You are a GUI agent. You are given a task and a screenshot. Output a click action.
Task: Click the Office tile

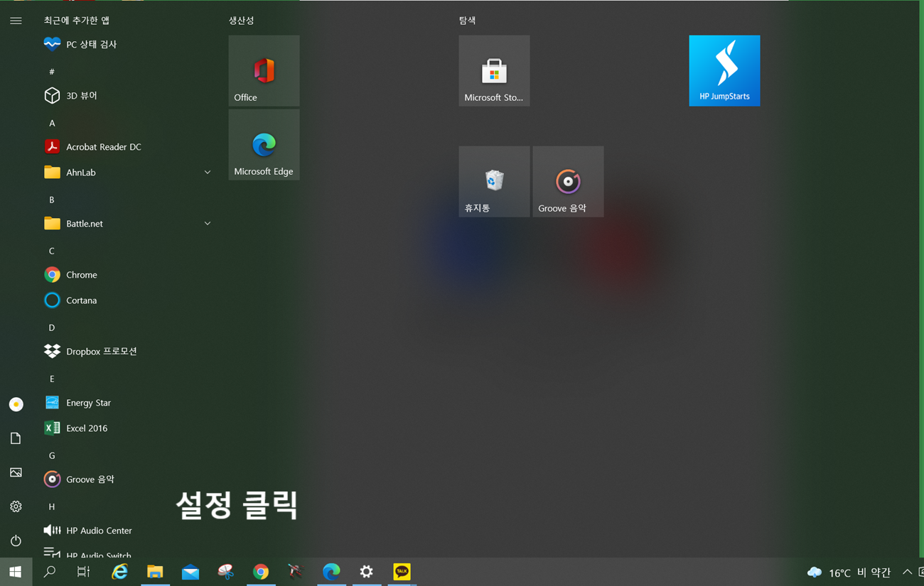click(264, 70)
